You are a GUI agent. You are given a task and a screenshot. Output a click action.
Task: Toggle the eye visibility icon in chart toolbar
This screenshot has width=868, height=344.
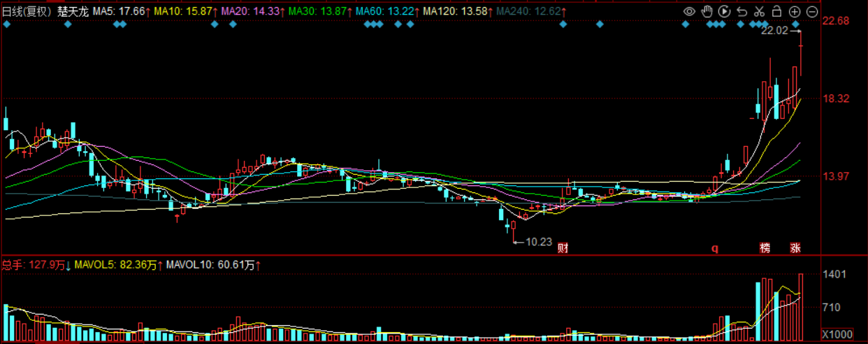(689, 11)
